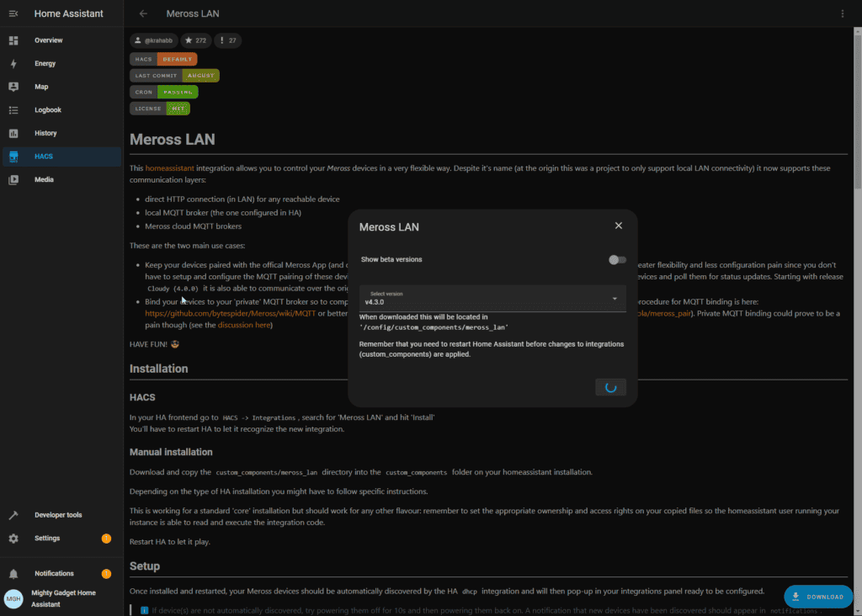
Task: Open Developer tools in the sidebar
Action: (x=58, y=515)
